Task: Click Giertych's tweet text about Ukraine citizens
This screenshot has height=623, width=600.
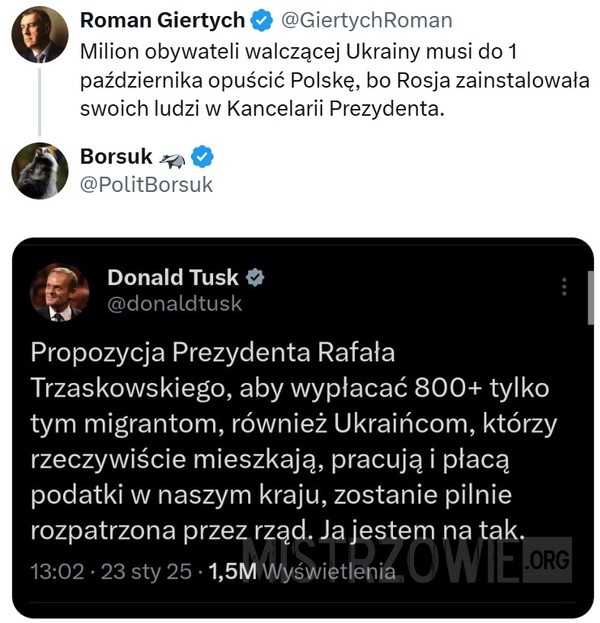Action: [x=335, y=80]
